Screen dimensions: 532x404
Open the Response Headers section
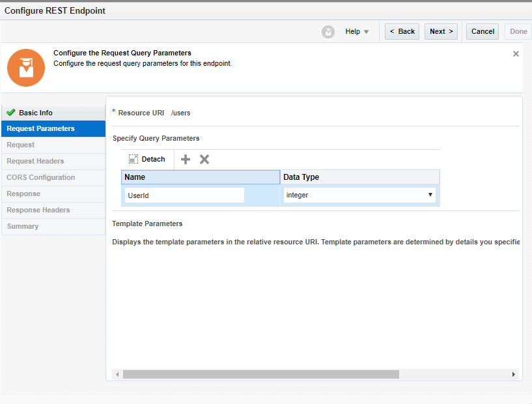[39, 210]
